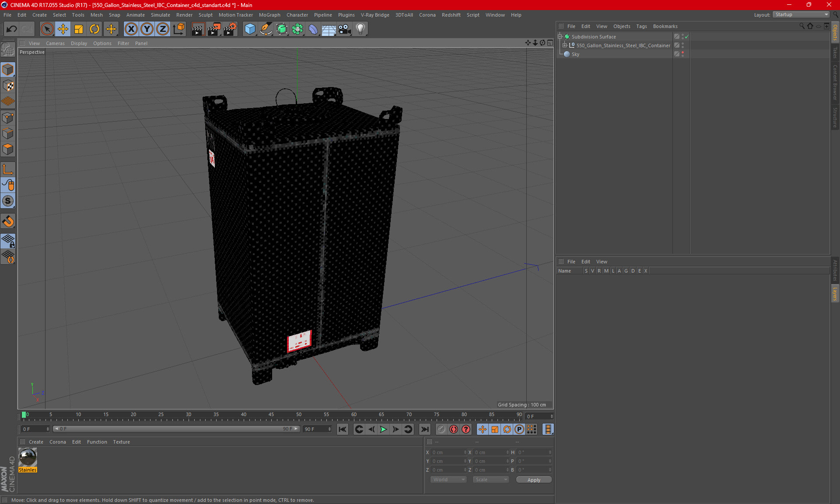This screenshot has width=840, height=504.
Task: Expand the 550_Gallon_Stainless_Steel_IBC_Container tree item
Action: coord(565,45)
